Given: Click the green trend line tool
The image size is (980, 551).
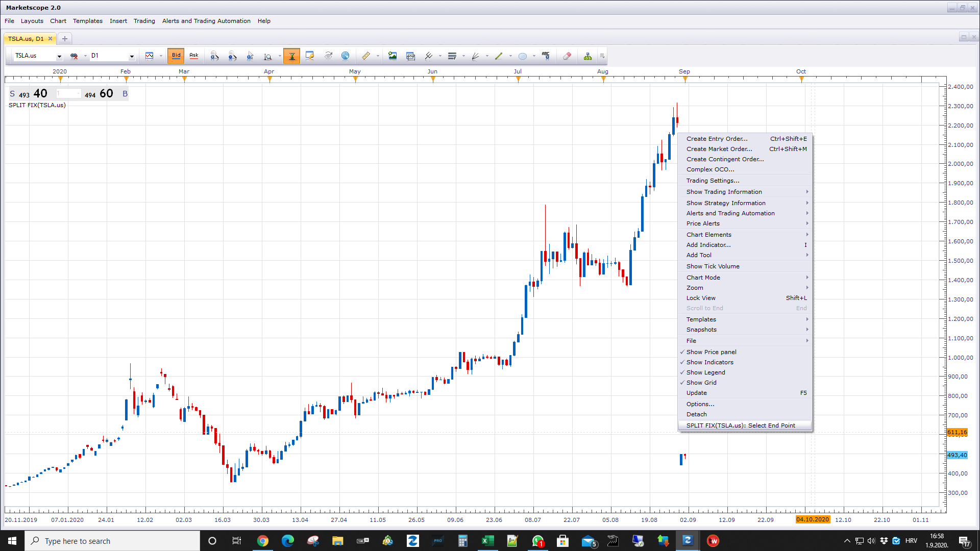Looking at the screenshot, I should click(x=499, y=56).
